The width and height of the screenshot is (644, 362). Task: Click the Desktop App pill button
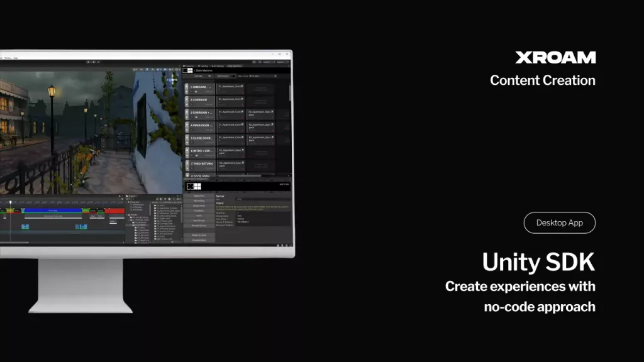point(559,223)
